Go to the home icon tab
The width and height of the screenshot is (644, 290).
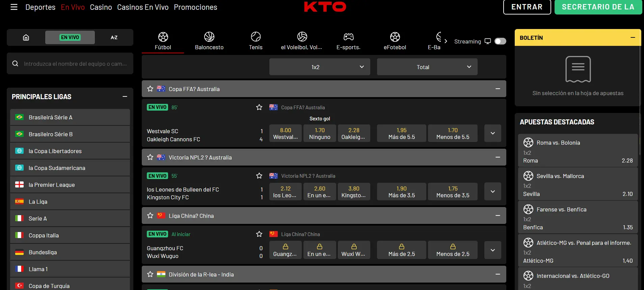click(x=26, y=37)
